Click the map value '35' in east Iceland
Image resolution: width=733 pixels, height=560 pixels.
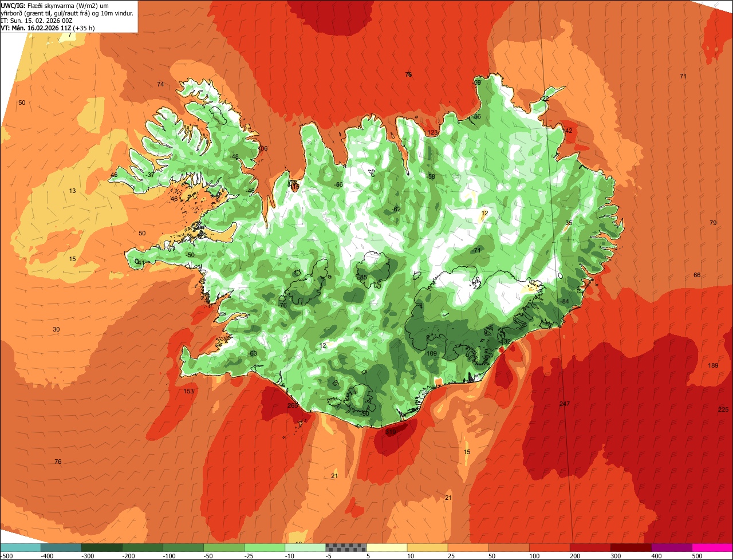[569, 223]
